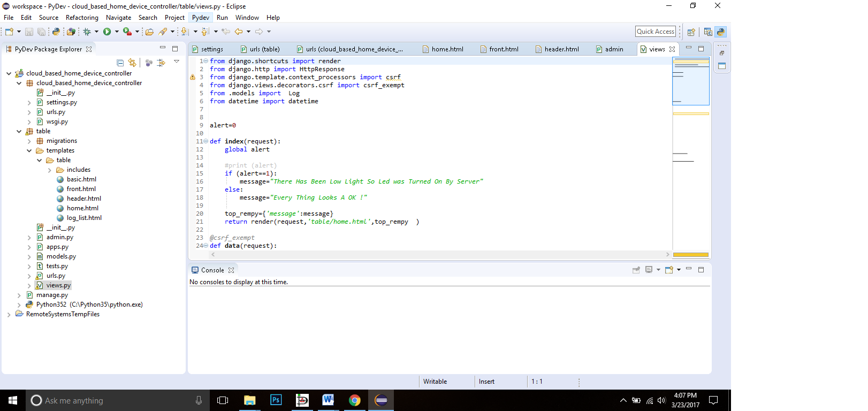
Task: Switch to the home.html editor tab
Action: pyautogui.click(x=447, y=49)
